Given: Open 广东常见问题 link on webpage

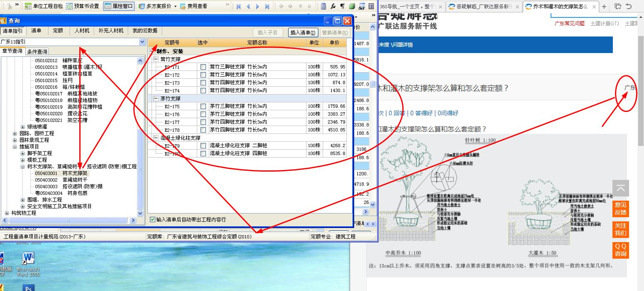Looking at the screenshot, I should pyautogui.click(x=569, y=24).
